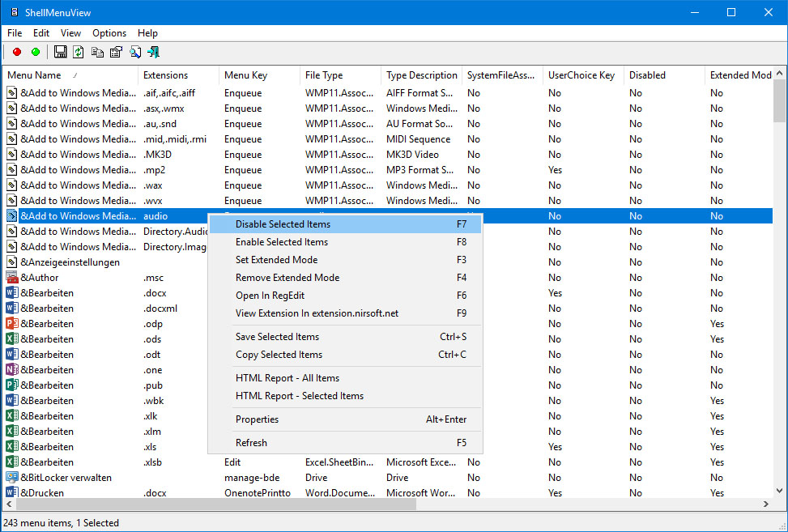Viewport: 788px width, 532px height.
Task: Click the horizontal scrollbar thumb
Action: tap(216, 504)
